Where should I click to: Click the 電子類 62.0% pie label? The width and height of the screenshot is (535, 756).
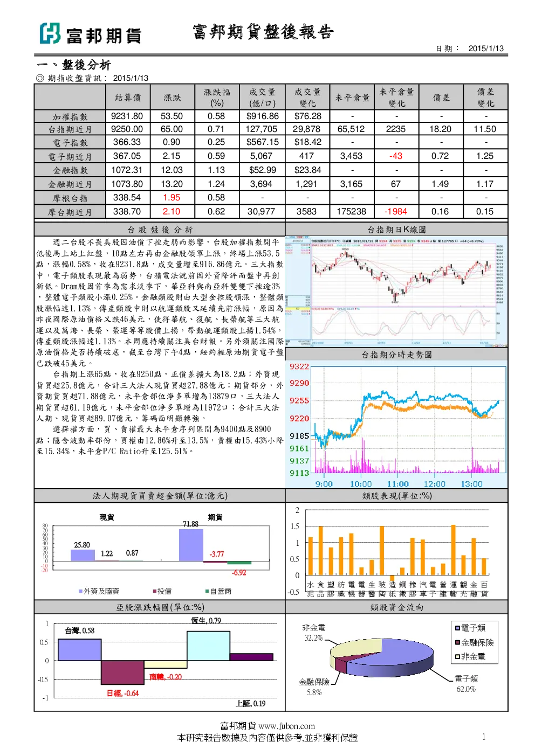(466, 684)
